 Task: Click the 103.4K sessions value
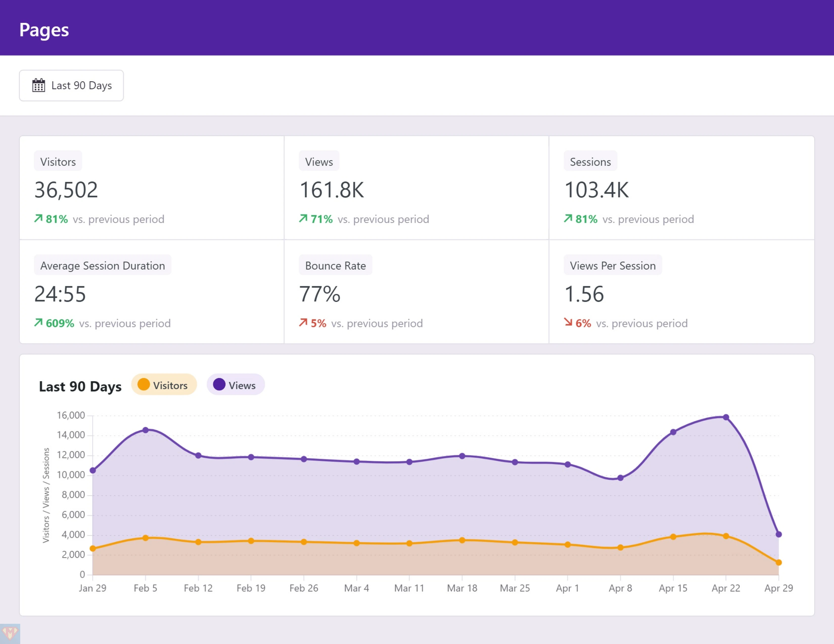point(596,190)
